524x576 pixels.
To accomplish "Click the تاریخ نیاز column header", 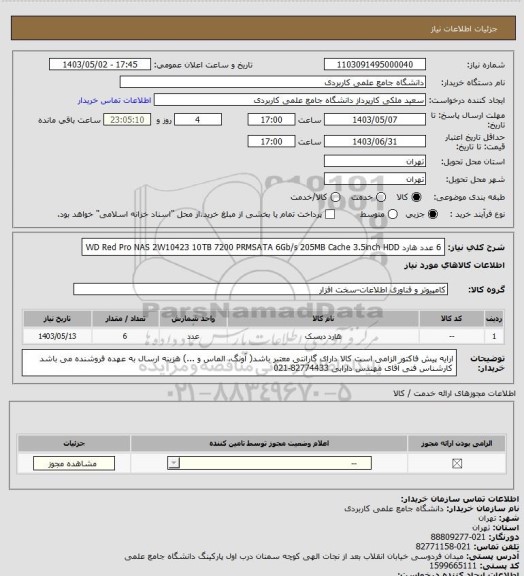I will pos(57,318).
